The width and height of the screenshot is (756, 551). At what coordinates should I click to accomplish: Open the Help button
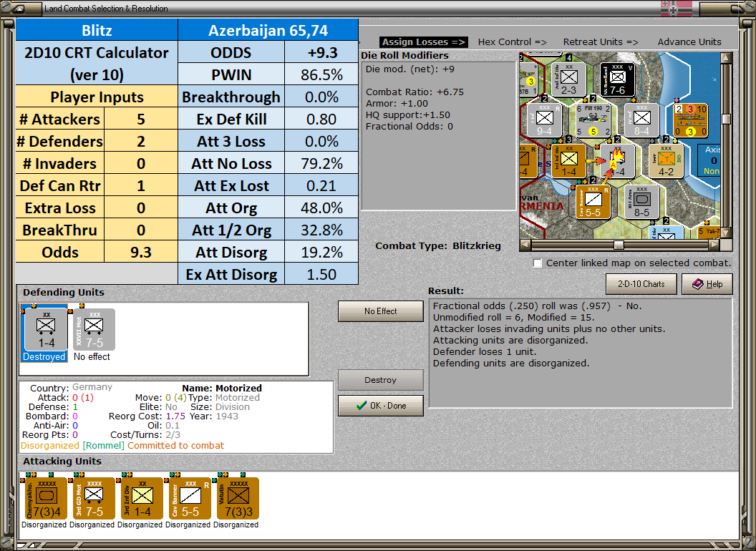click(707, 284)
